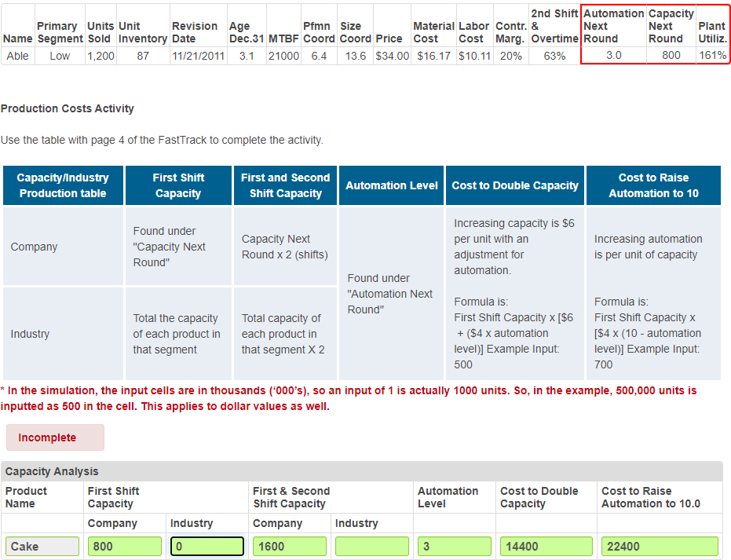The width and height of the screenshot is (731, 560).
Task: Click the Size Coord value 13.6
Action: (x=356, y=56)
